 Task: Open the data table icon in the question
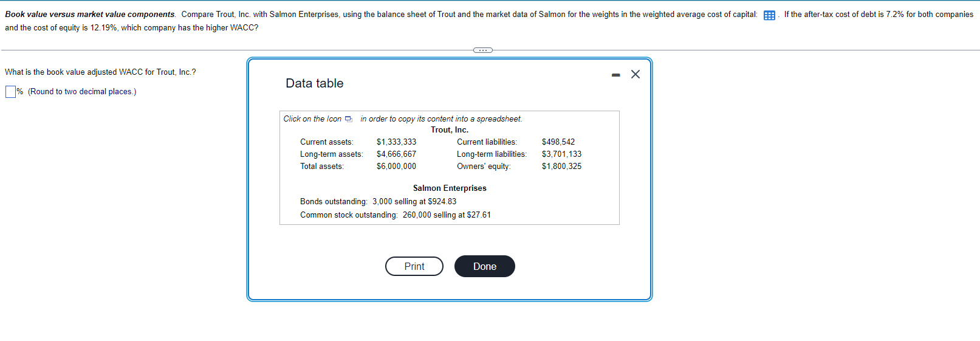click(769, 15)
